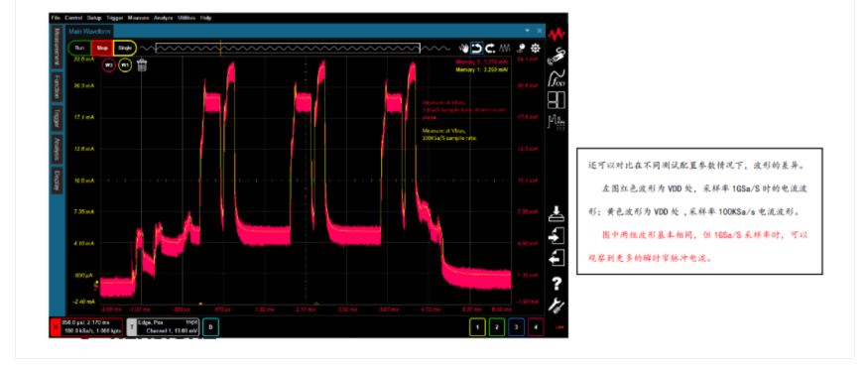Open the Analyze menu
Viewport: 868px width, 369px height.
pyautogui.click(x=164, y=18)
